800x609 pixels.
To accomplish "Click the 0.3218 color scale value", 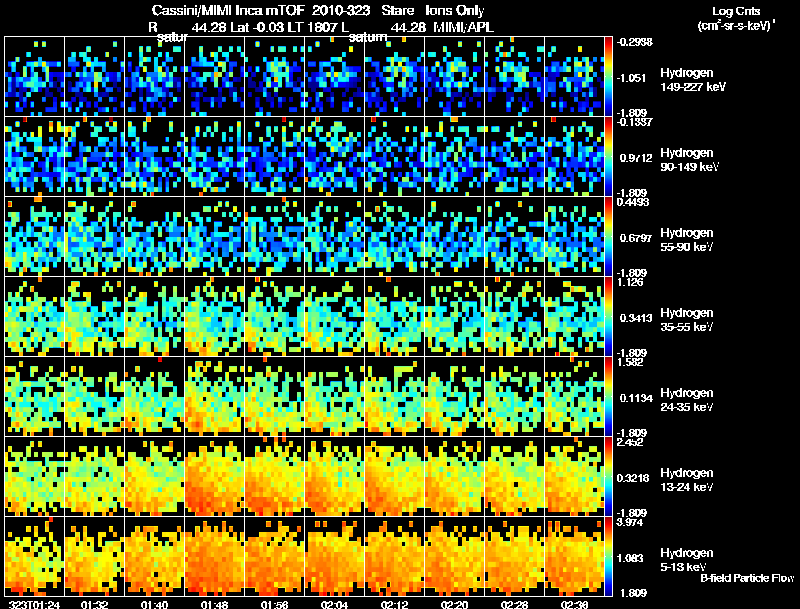I will [x=633, y=478].
